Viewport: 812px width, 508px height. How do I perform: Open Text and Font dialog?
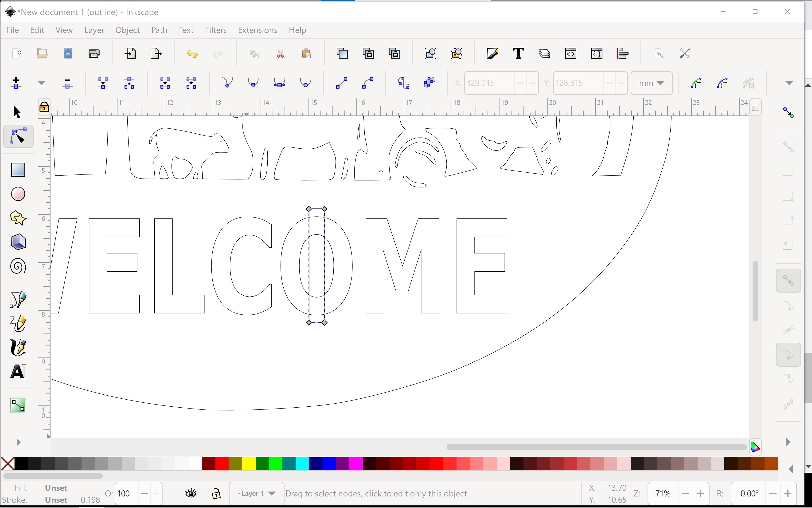tap(518, 53)
